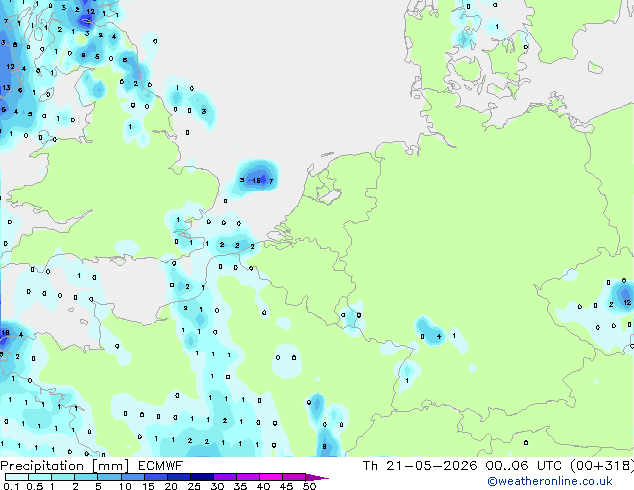The width and height of the screenshot is (634, 490).
Task: Click the 0.5–1 mm legend color box
Action: tap(40, 477)
